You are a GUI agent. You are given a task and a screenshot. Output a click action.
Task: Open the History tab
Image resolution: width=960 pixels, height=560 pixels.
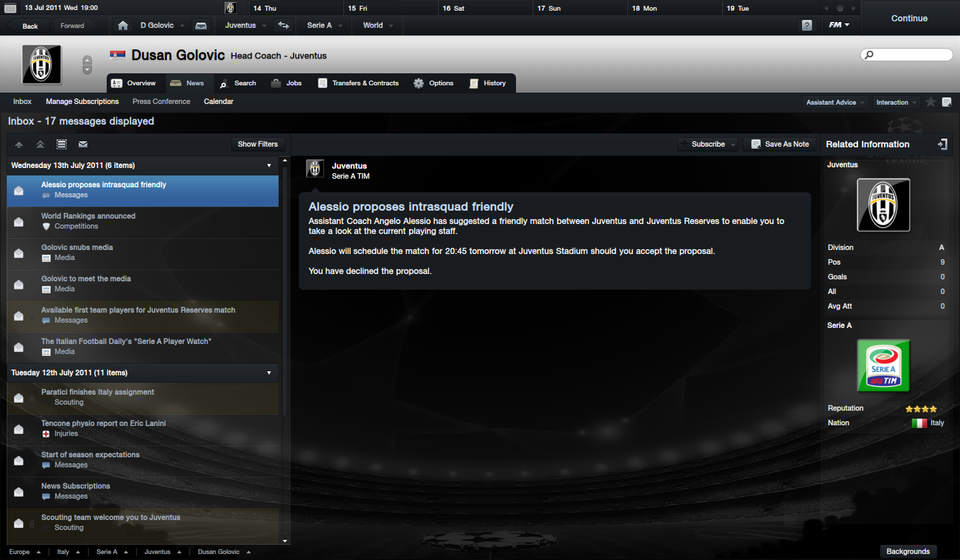[488, 83]
